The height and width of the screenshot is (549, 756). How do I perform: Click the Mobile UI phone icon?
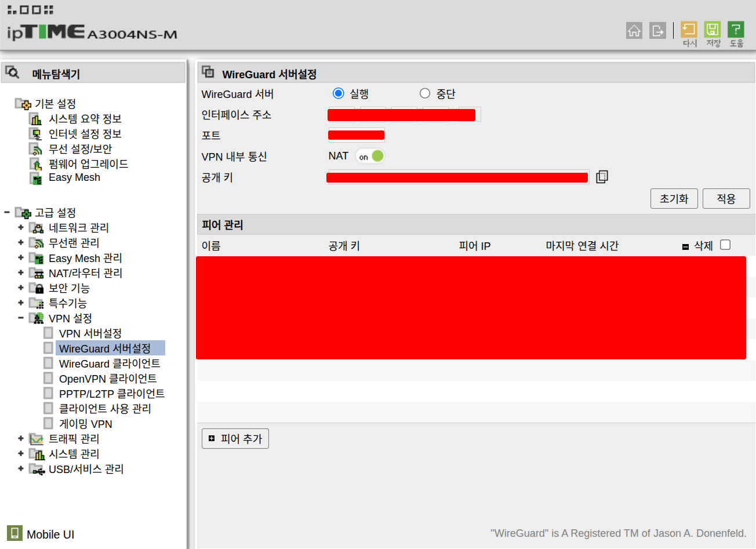[14, 533]
